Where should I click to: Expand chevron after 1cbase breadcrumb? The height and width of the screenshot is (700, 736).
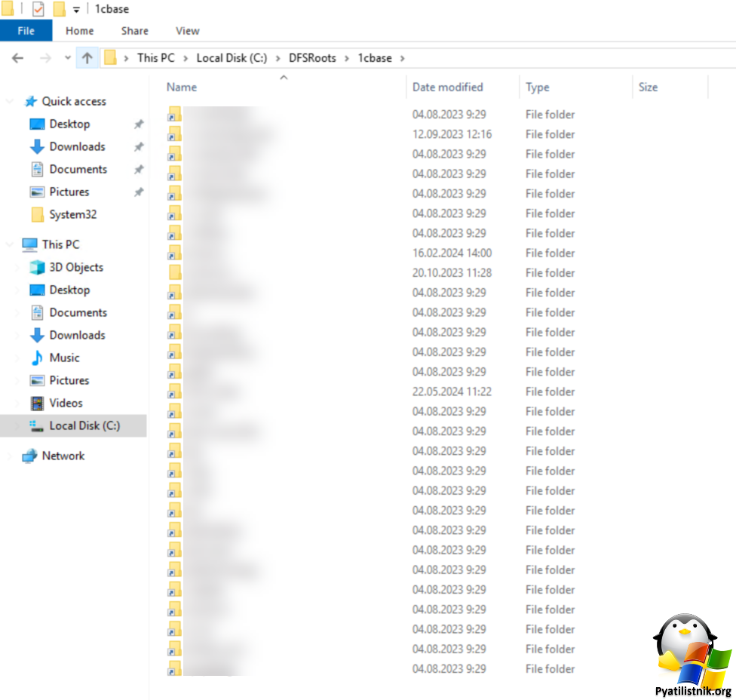click(402, 58)
